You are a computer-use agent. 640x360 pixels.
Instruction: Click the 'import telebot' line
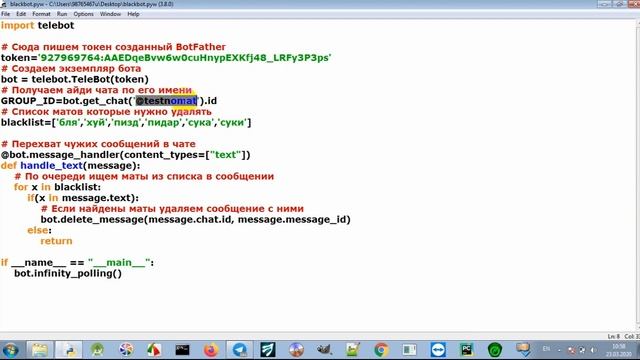tap(38, 25)
